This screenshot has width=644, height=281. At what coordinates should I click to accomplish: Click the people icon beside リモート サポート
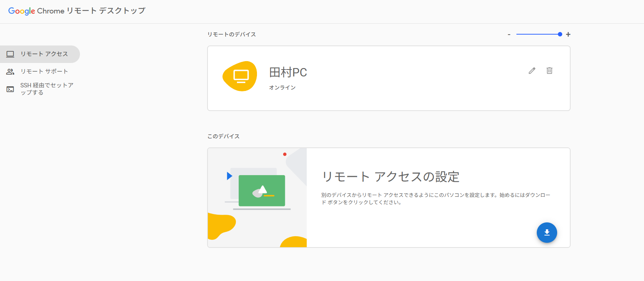click(10, 72)
